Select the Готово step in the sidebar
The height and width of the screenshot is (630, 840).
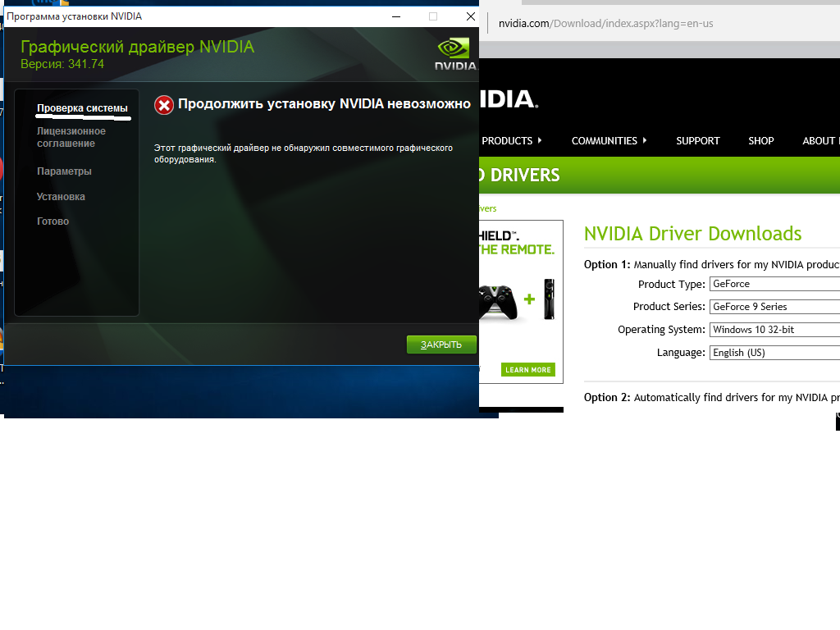53,221
